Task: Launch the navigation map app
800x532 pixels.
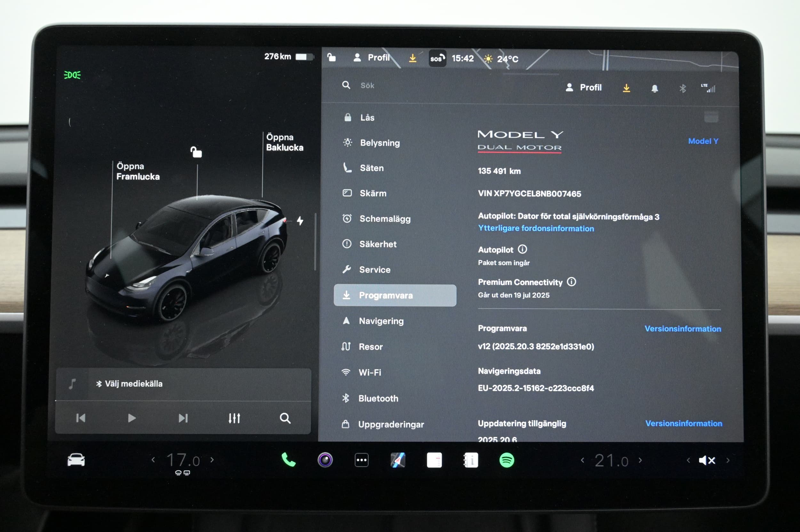Action: coord(398,460)
